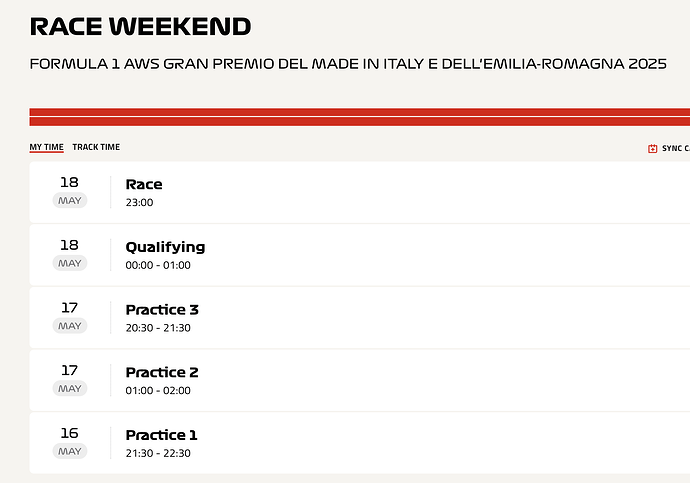Switch to the My Time tab
Image resolution: width=690 pixels, height=483 pixels.
(x=47, y=147)
